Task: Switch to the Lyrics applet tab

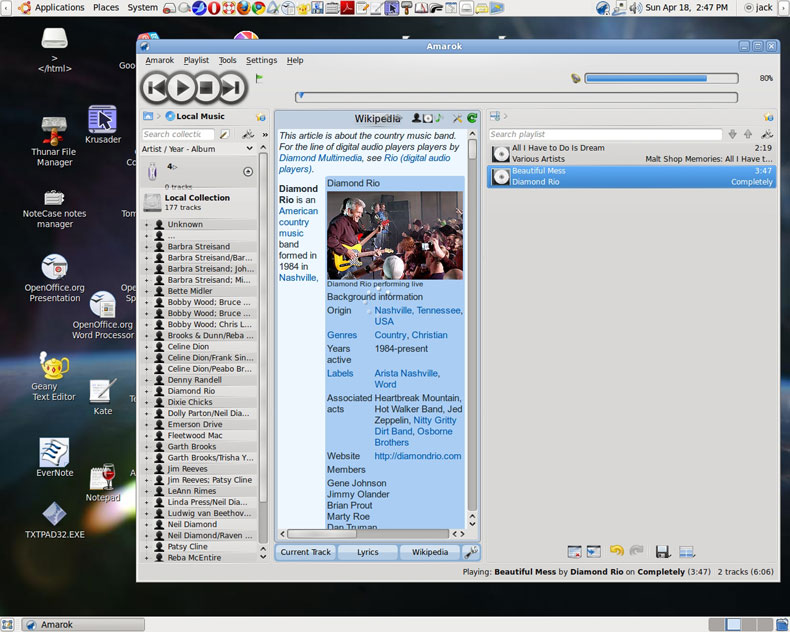Action: point(367,552)
